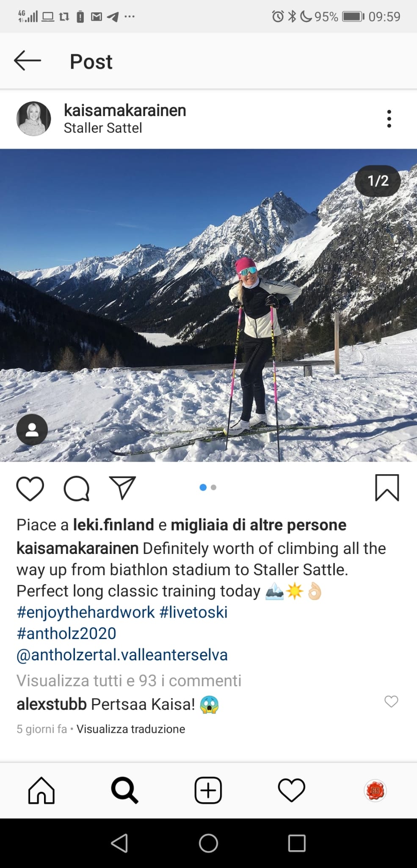Open the Staller Sattel location
417x868 pixels.
103,128
